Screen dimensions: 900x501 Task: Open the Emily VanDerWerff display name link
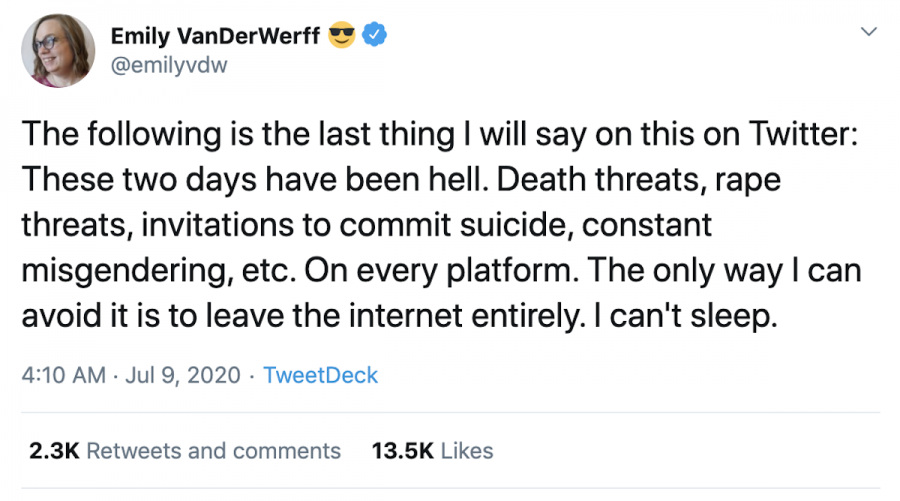point(215,37)
